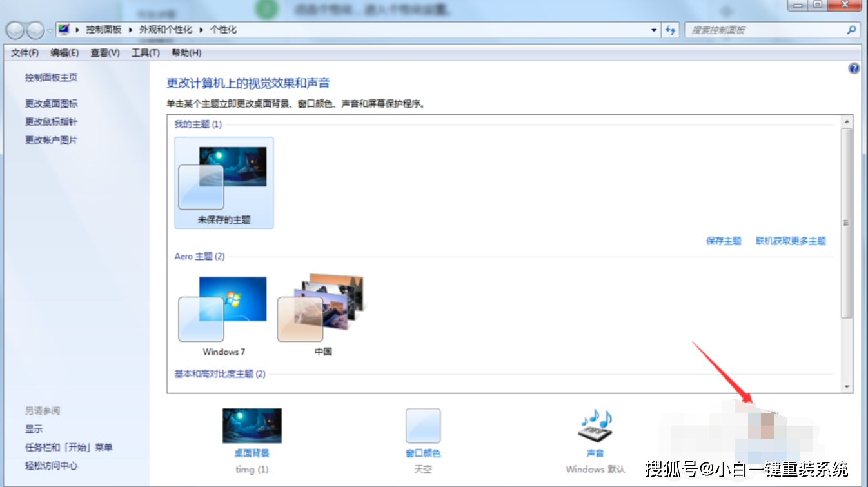The width and height of the screenshot is (868, 487).
Task: Expand the address bar history dropdown arrow
Action: pyautogui.click(x=654, y=30)
